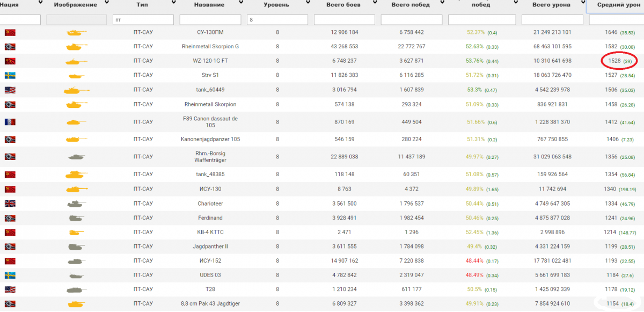Focus the Средний урон filter input field
This screenshot has height=312, width=644.
coord(617,20)
